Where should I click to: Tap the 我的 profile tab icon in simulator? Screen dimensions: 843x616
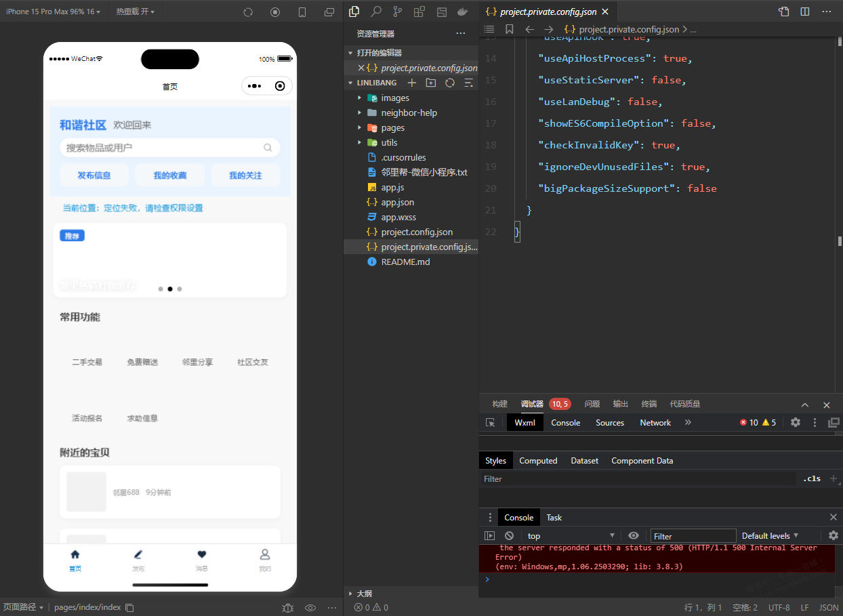[265, 554]
